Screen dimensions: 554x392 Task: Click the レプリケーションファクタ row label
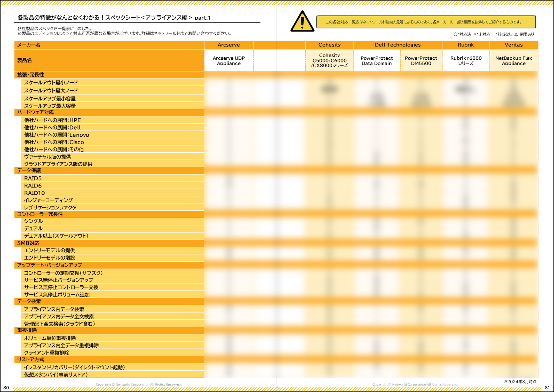[113, 207]
